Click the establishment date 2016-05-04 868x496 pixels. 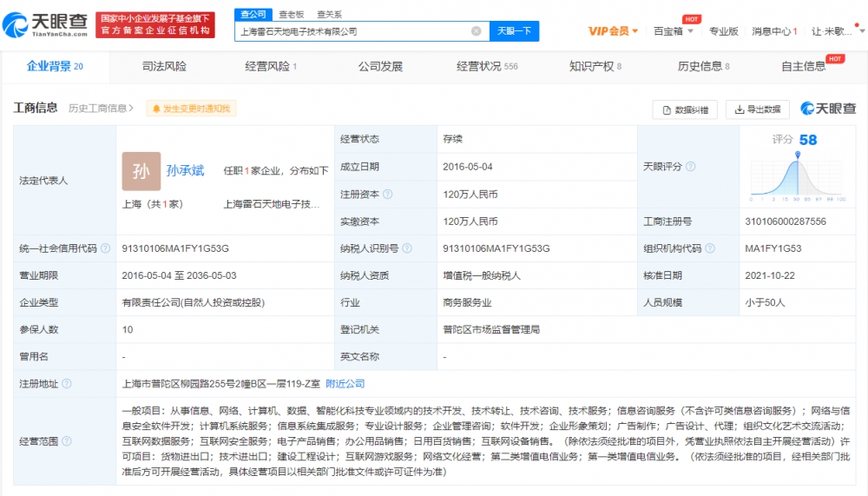coord(468,166)
